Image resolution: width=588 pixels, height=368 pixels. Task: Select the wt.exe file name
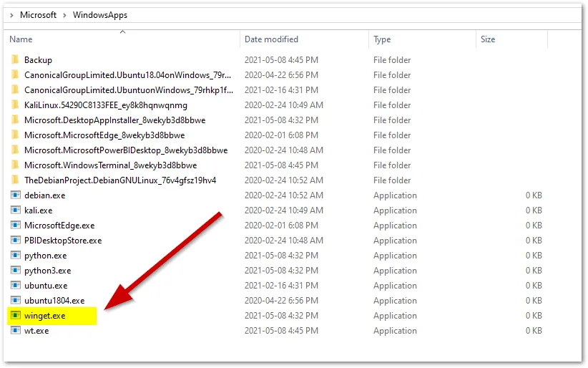(36, 331)
